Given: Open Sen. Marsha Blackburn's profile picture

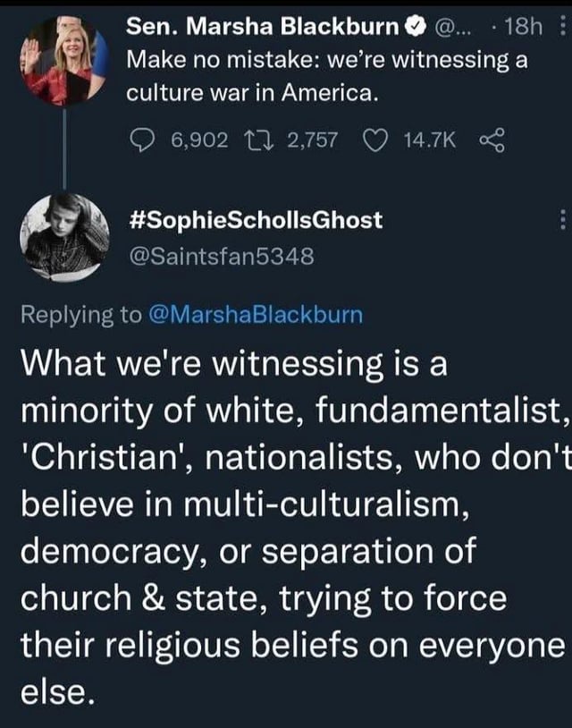Looking at the screenshot, I should point(64,61).
